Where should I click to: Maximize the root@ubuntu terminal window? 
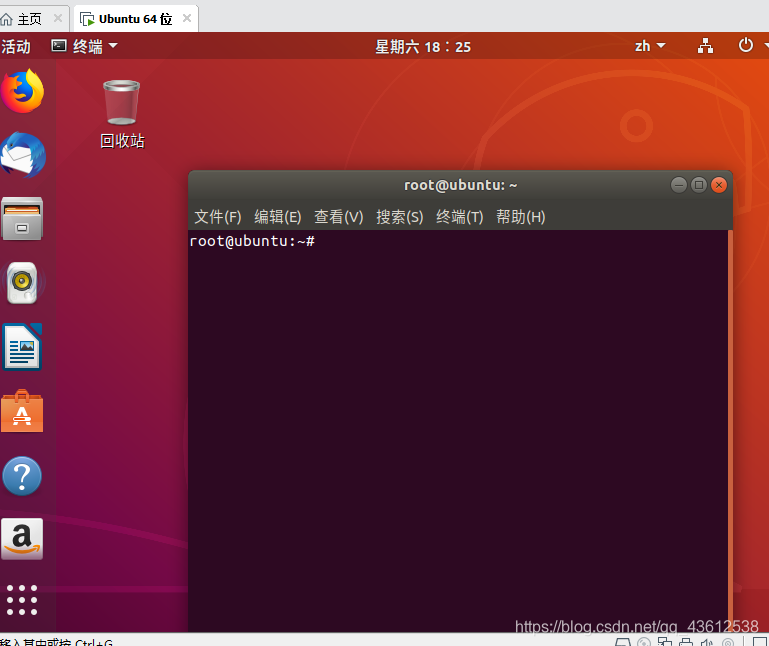coord(699,185)
